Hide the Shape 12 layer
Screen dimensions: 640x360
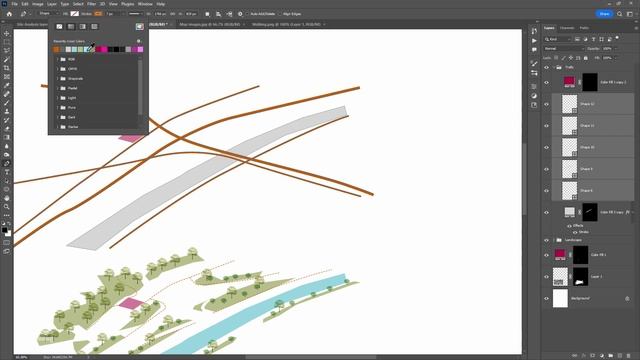pos(547,104)
